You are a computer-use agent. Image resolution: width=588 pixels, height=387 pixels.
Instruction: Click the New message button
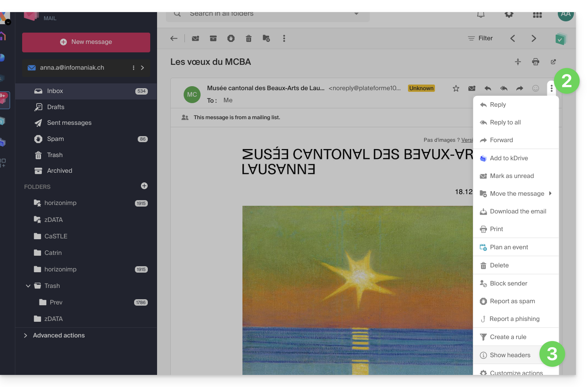click(86, 42)
